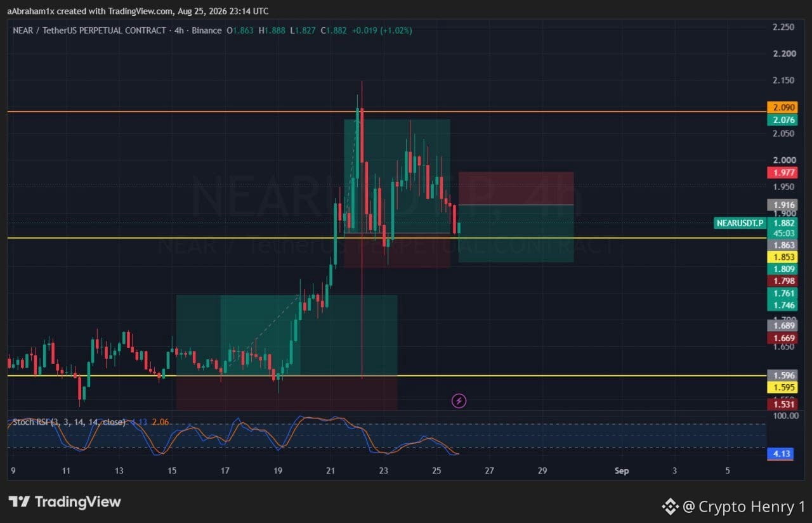Image resolution: width=812 pixels, height=523 pixels.
Task: Click the TradingView logo at the bottom
Action: point(65,502)
